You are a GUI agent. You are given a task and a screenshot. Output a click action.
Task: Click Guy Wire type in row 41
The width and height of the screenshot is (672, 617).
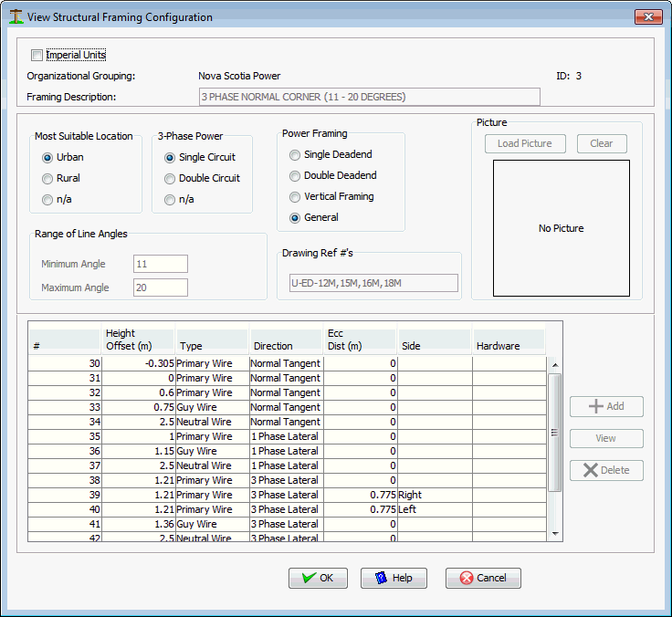tap(213, 524)
